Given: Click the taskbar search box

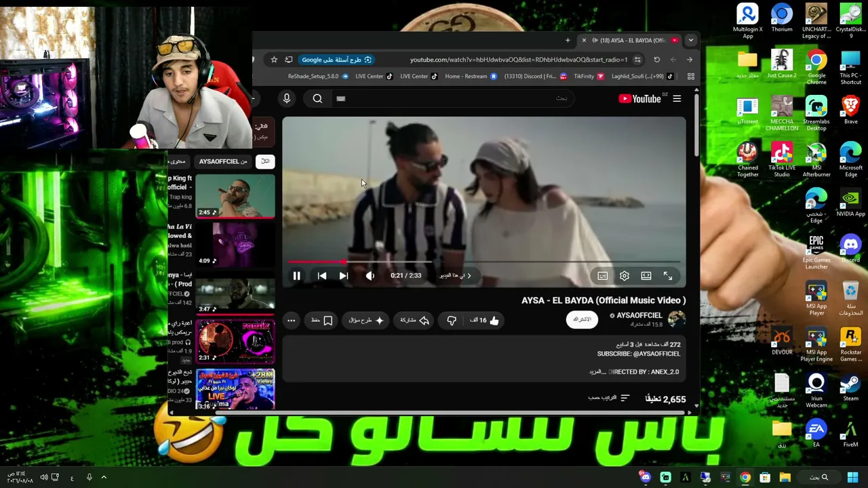Looking at the screenshot, I should [818, 478].
